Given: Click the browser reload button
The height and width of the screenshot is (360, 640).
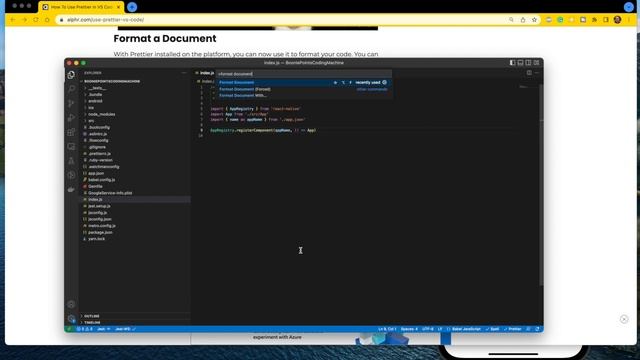Looking at the screenshot, I should [36, 20].
